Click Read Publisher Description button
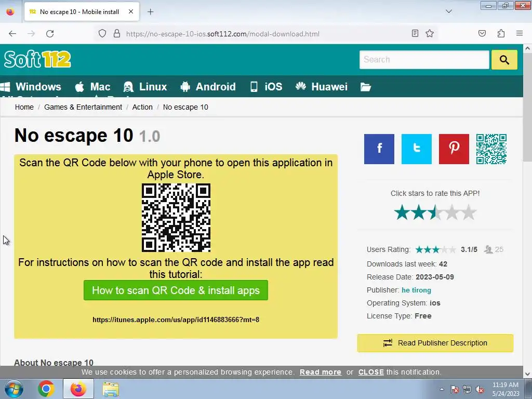The height and width of the screenshot is (399, 532). 435,343
